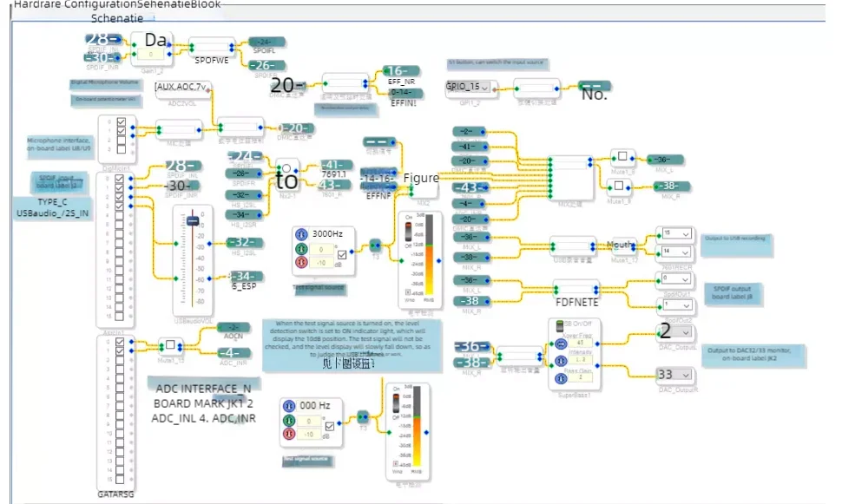Select the TYPE_C USBaudio_/2S_IN note
Image resolution: width=842 pixels, height=504 pixels.
click(x=52, y=207)
